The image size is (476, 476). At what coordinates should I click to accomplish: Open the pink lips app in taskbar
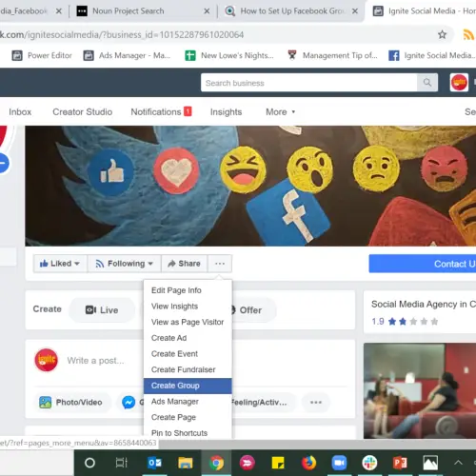click(248, 463)
